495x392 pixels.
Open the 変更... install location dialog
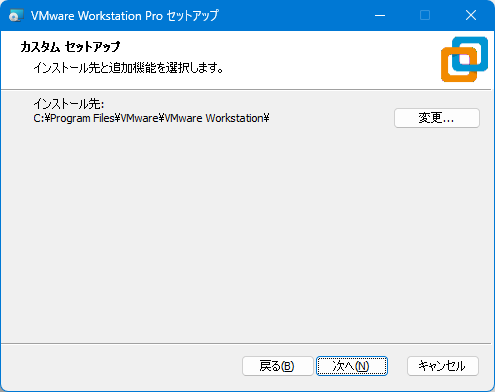point(437,118)
